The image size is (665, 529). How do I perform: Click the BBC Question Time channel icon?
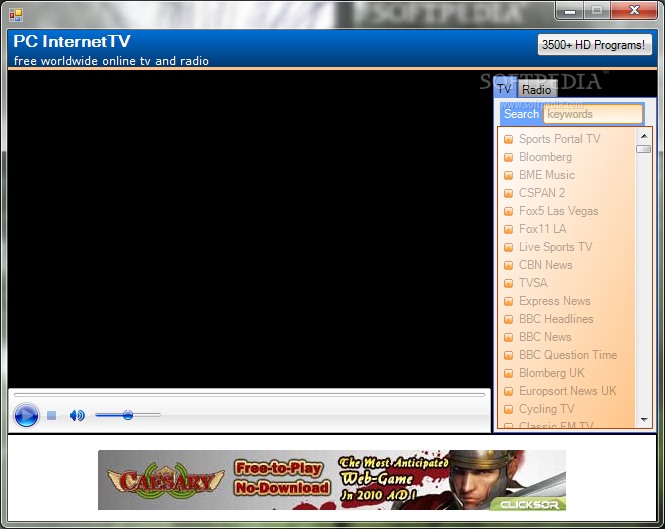coord(508,355)
